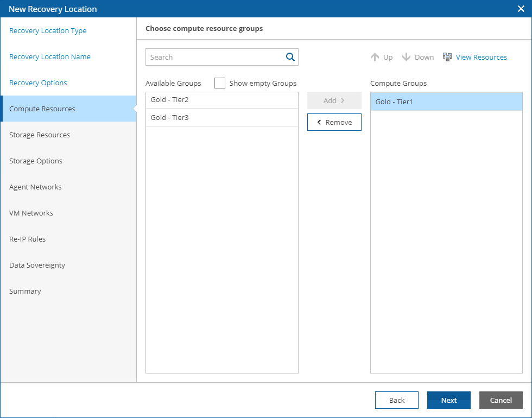
Task: Select Gold - Tier3 in Available Groups
Action: coord(221,117)
